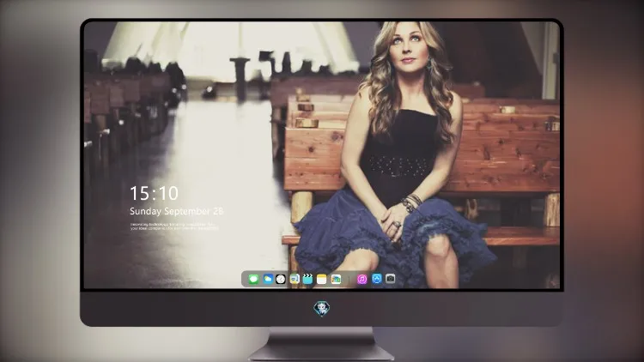
Task: Open the yellow Notes app in the dock
Action: pyautogui.click(x=322, y=279)
